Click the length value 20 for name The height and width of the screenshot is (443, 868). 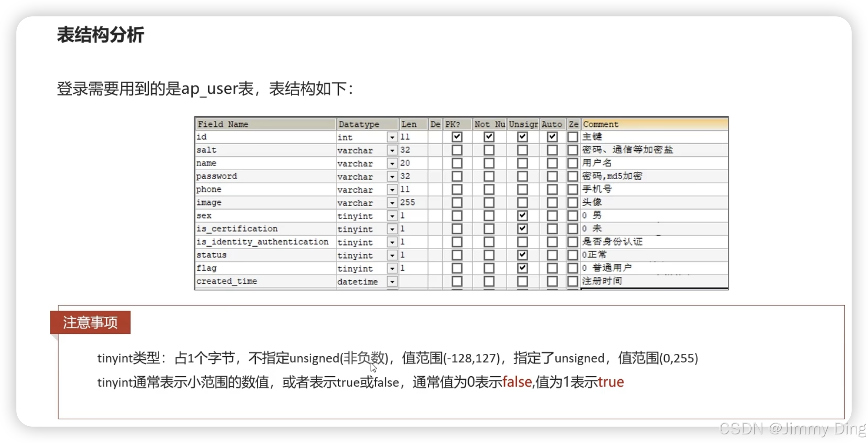click(x=405, y=163)
